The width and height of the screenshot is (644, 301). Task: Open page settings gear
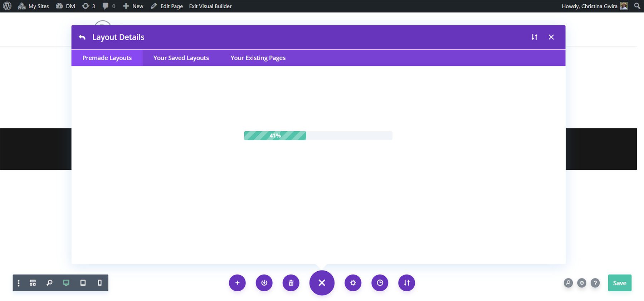click(x=353, y=283)
